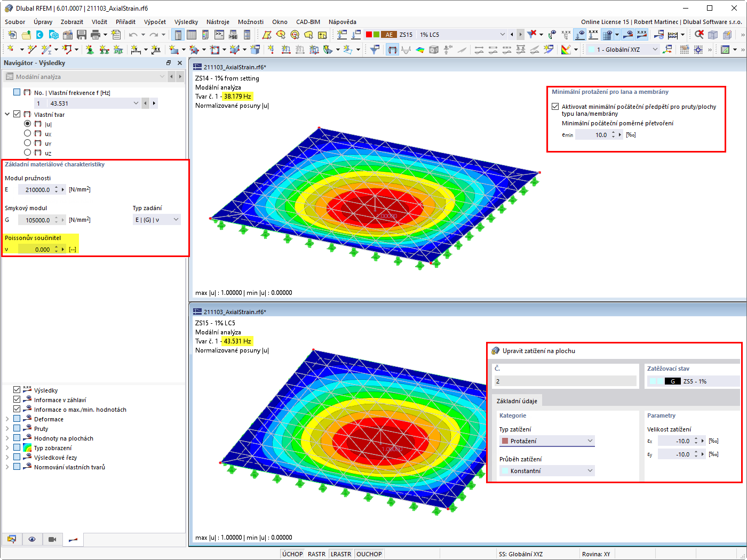Select the |u| radio button
747x560 pixels.
28,124
